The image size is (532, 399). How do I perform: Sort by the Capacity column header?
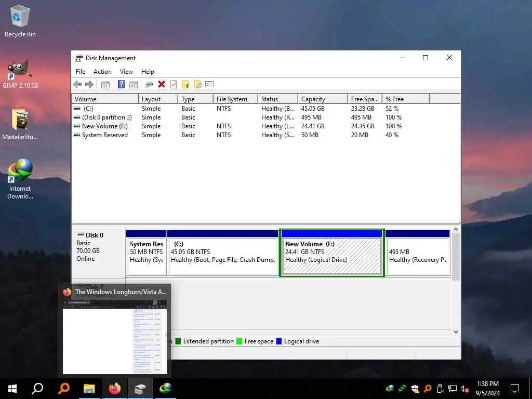323,99
